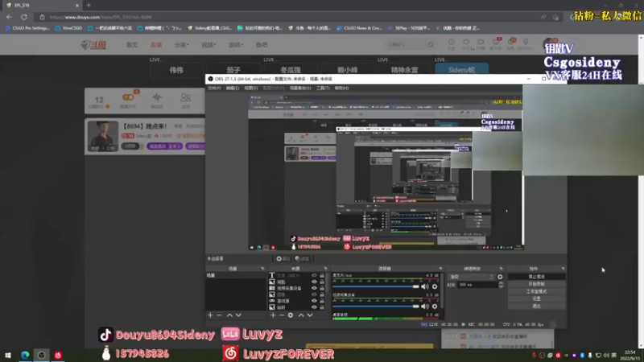Toggle visibility of the dimmed fourth source
644x362 pixels.
pos(314,294)
